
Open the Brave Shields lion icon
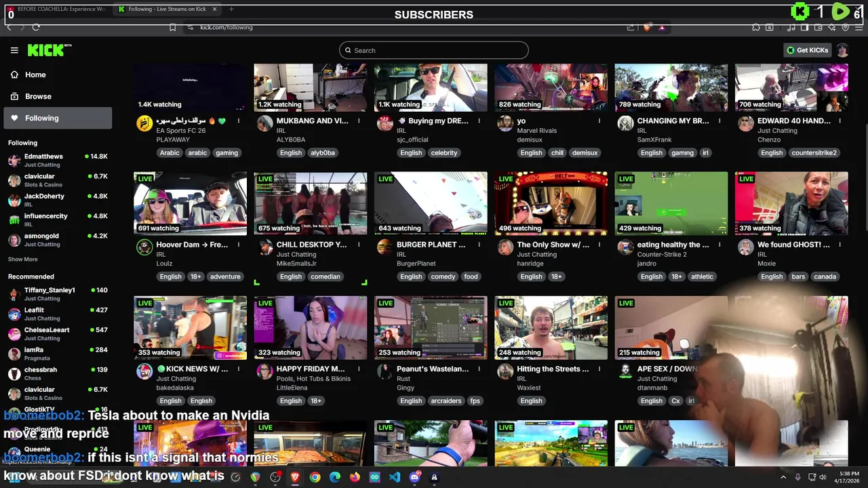point(646,27)
